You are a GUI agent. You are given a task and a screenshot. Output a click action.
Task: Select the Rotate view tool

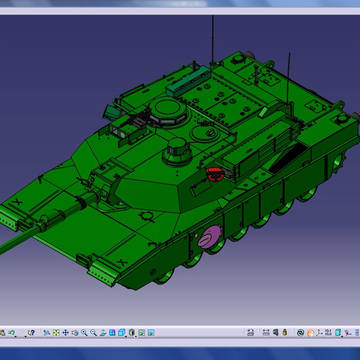click(x=75, y=332)
